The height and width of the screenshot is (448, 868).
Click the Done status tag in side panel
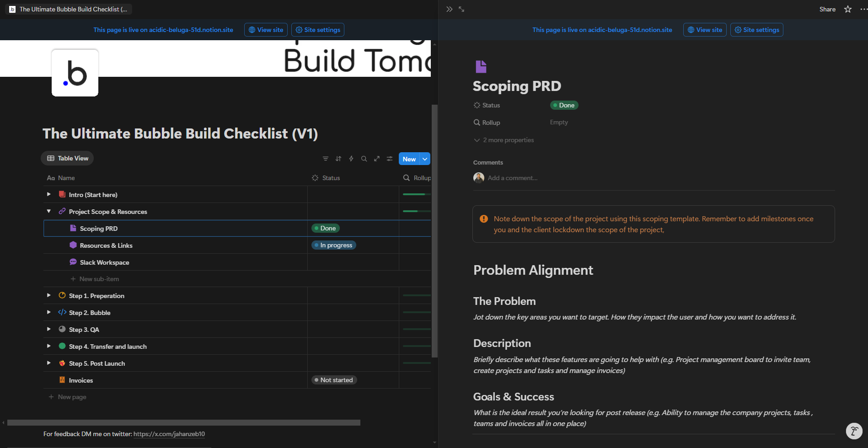564,105
